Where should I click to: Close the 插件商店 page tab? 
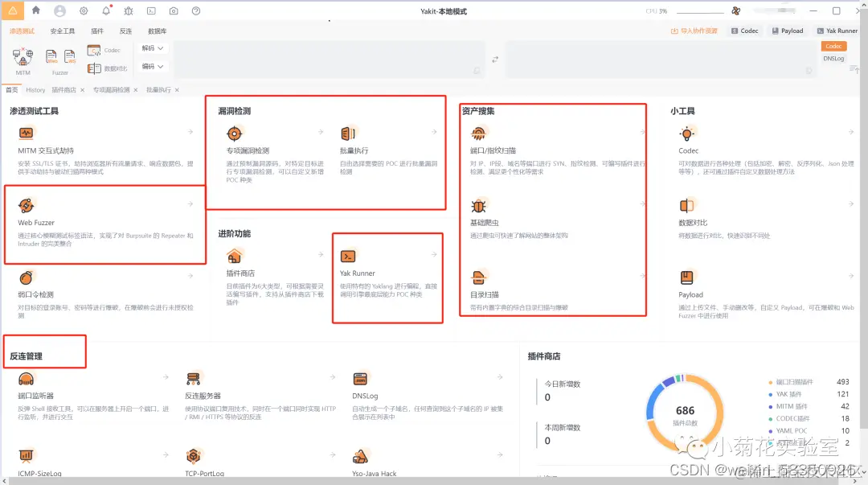click(x=83, y=90)
